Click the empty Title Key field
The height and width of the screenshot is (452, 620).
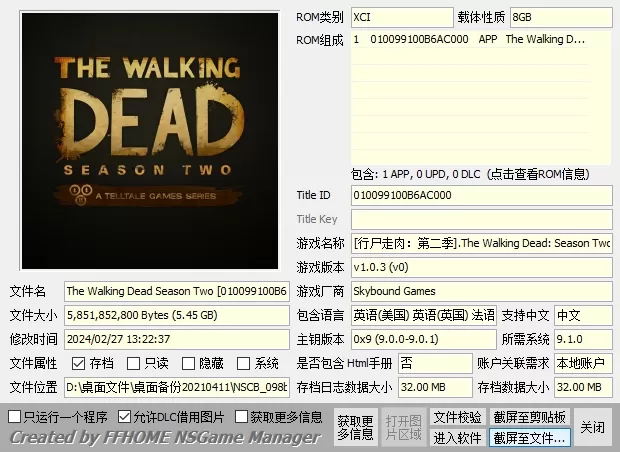coord(480,219)
